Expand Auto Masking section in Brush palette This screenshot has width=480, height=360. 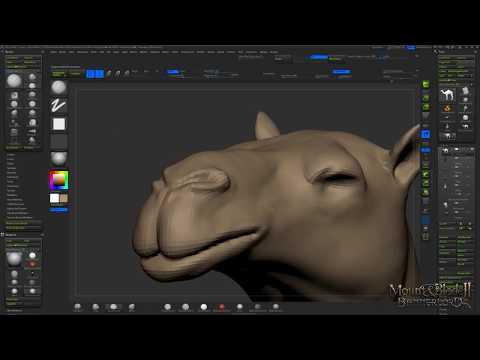point(15,200)
